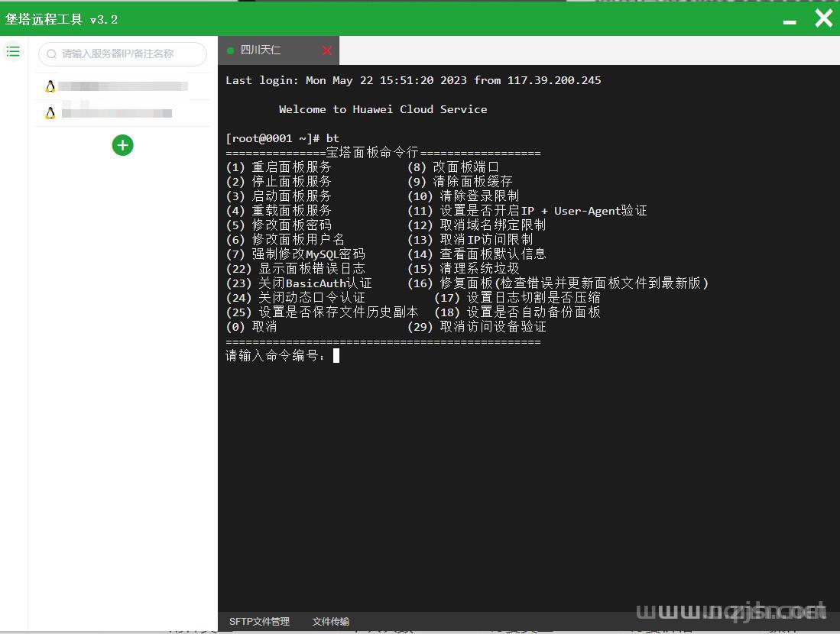This screenshot has width=840, height=634.
Task: Click the Welcome to Huawei Cloud Service line
Action: pos(382,109)
